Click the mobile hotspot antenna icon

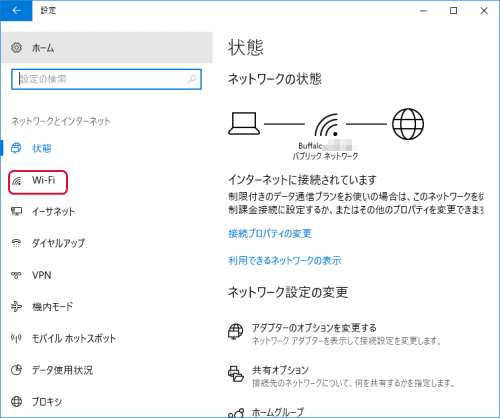click(16, 338)
